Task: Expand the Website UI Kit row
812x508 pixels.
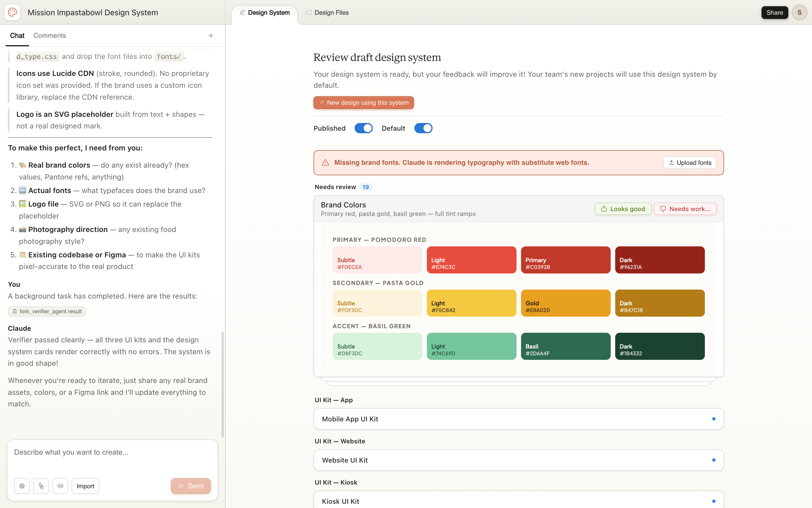Action: coord(518,460)
